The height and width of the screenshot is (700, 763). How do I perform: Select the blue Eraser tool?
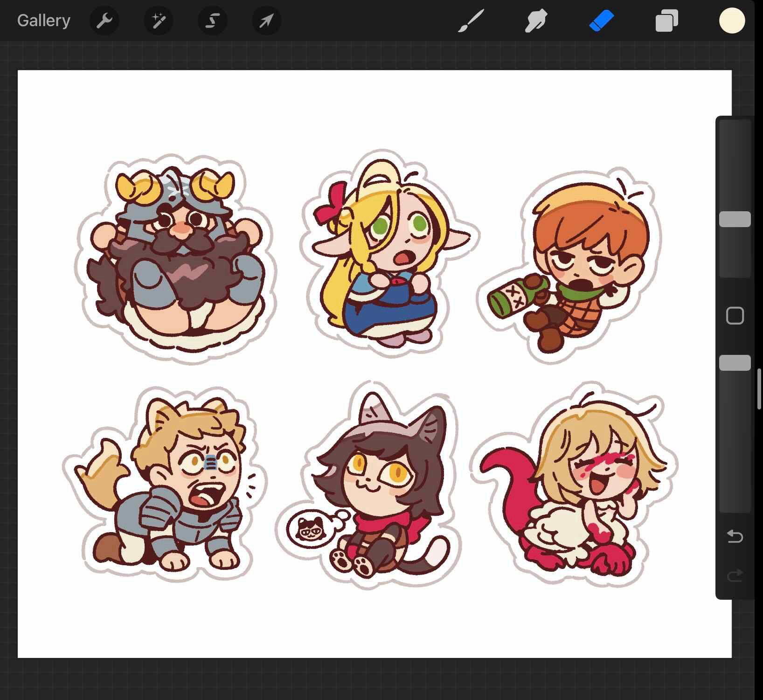pos(601,21)
